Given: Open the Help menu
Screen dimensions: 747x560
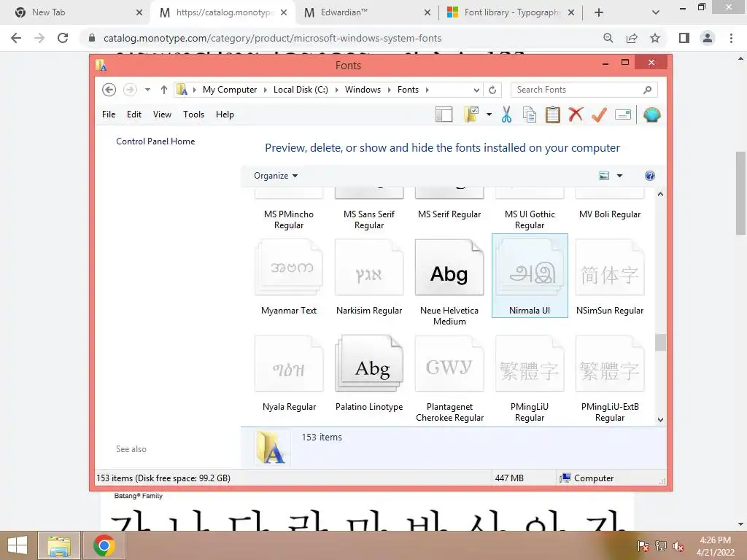Looking at the screenshot, I should pyautogui.click(x=225, y=114).
